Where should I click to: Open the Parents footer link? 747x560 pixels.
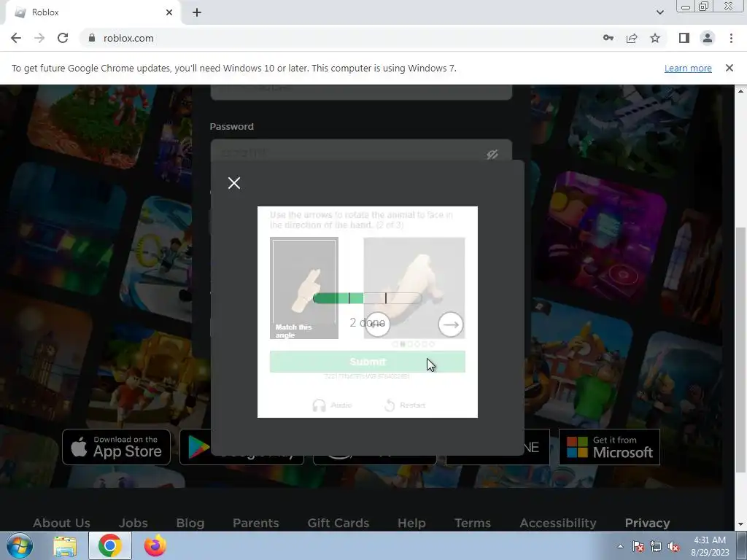pyautogui.click(x=256, y=523)
